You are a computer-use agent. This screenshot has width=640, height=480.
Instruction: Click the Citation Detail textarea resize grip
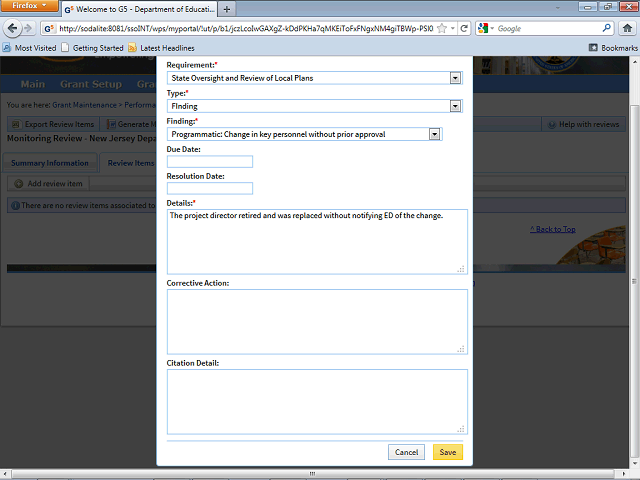461,429
